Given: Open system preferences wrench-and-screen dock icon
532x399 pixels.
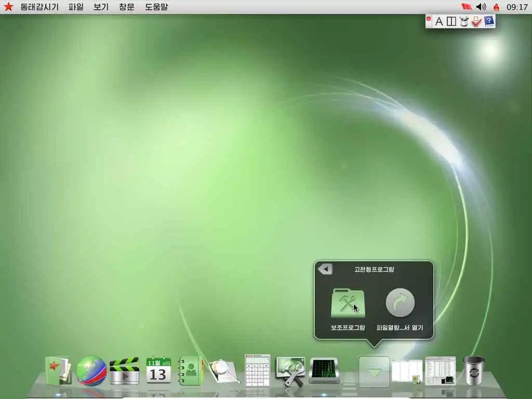Looking at the screenshot, I should (x=290, y=371).
